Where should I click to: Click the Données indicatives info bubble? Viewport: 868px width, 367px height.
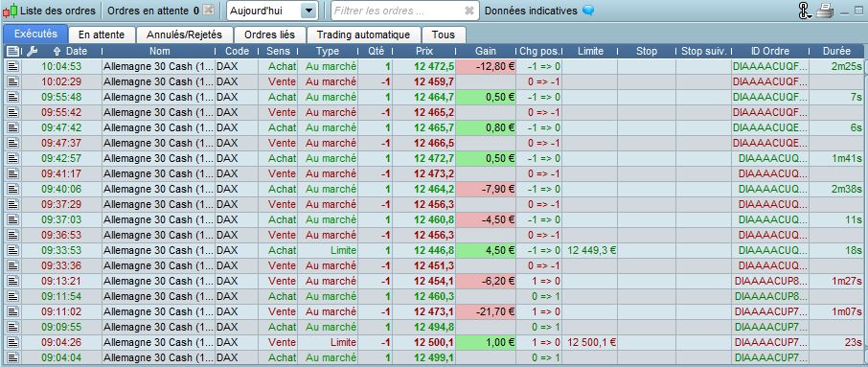(588, 11)
